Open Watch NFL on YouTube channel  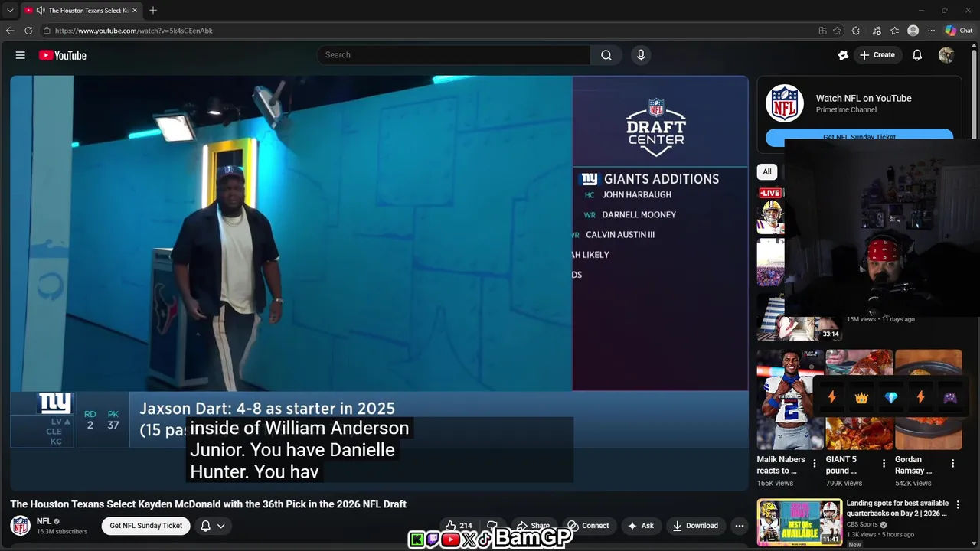pos(864,98)
